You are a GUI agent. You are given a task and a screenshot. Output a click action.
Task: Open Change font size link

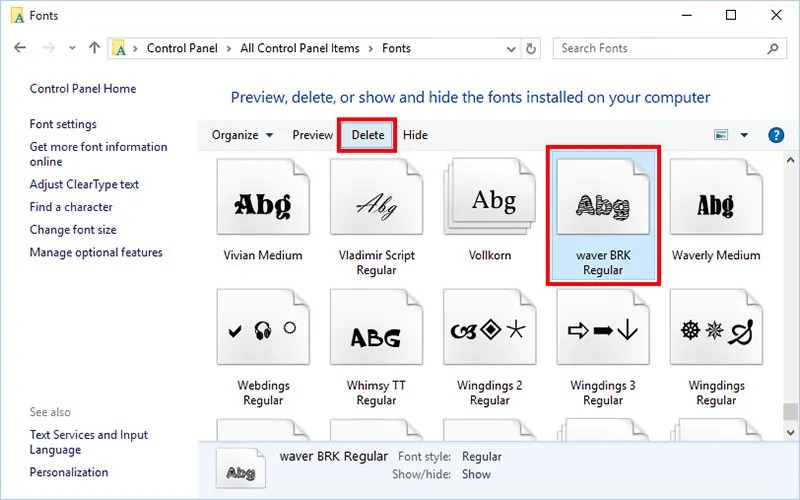[x=73, y=230]
